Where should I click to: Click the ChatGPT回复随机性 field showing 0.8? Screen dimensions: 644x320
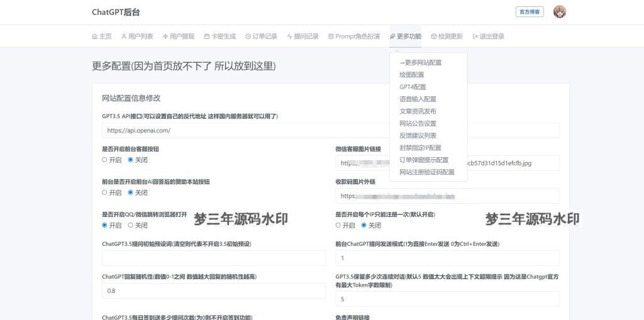(x=214, y=291)
